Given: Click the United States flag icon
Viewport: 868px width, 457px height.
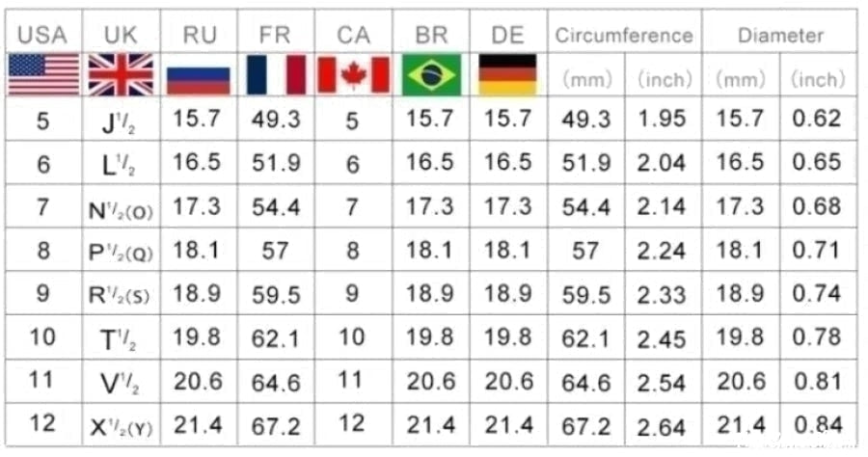Looking at the screenshot, I should (x=43, y=75).
